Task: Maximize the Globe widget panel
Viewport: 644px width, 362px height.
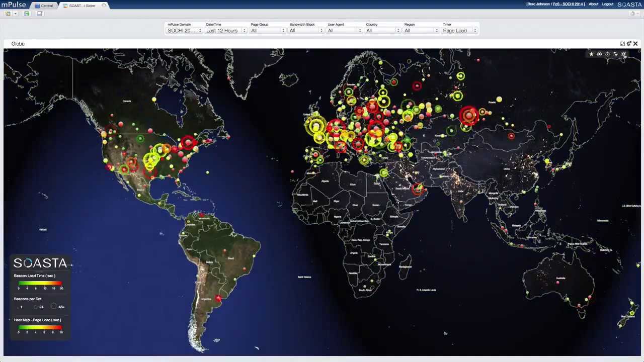Action: [622, 44]
